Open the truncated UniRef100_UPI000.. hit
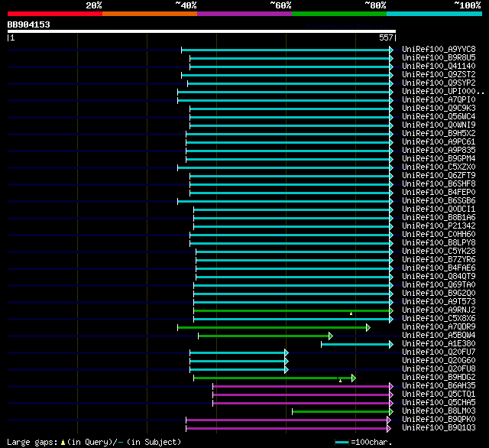Viewport: 489px width, 448px height. (443, 92)
